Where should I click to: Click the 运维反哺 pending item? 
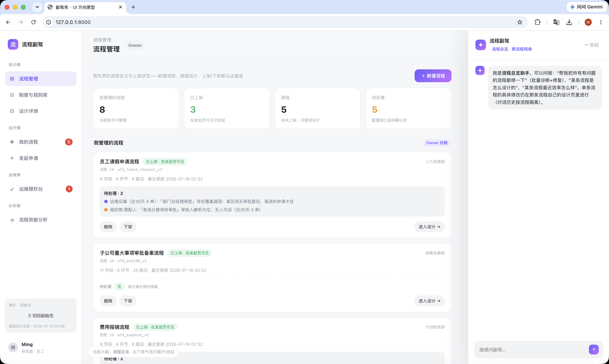[199, 201]
